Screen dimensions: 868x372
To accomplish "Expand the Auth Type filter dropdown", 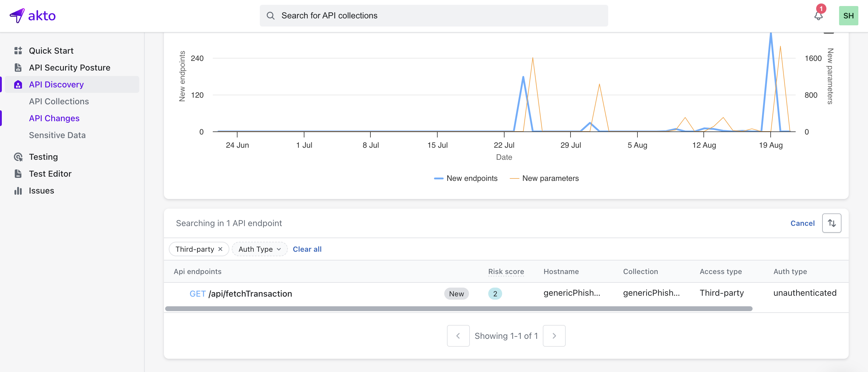I will [259, 249].
